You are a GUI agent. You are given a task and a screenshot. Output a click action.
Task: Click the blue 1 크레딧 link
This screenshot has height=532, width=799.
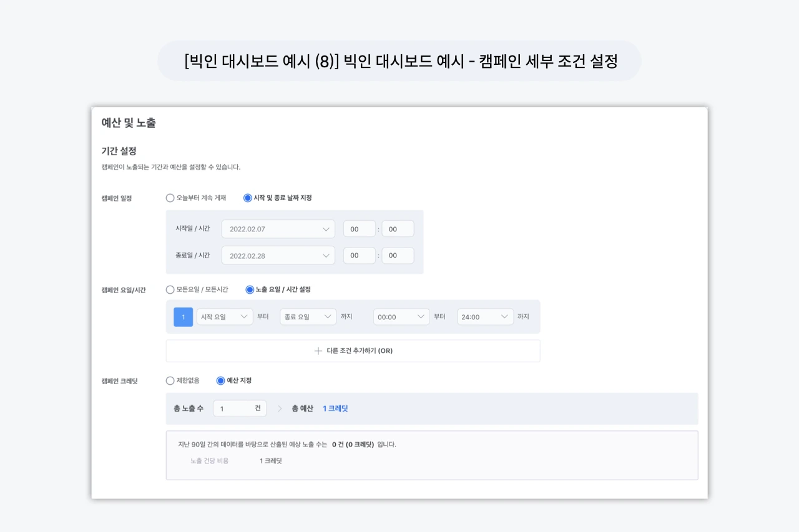point(335,408)
